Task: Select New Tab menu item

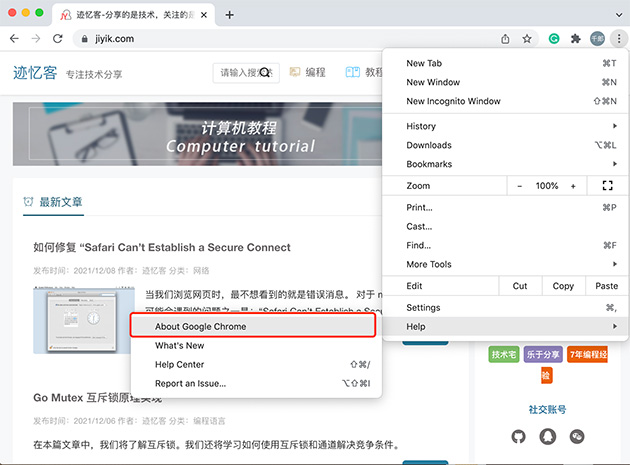Action: [x=505, y=63]
